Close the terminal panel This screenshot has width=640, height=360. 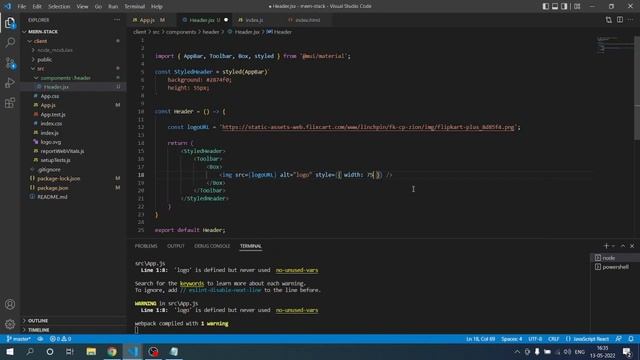pos(632,246)
